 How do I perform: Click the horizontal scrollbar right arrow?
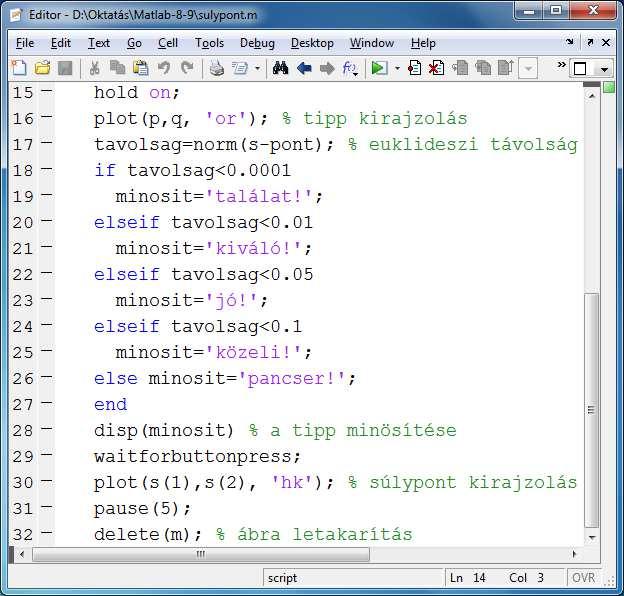pyautogui.click(x=574, y=554)
